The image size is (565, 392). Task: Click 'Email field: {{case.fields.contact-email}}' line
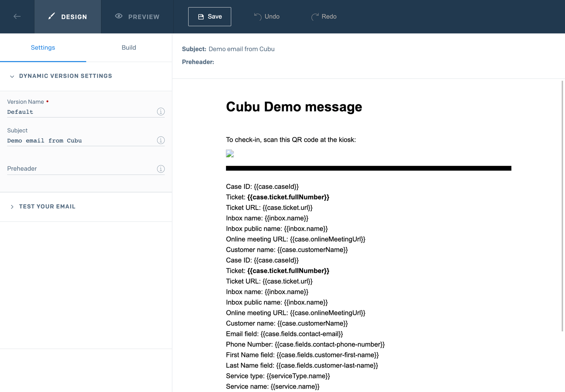pyautogui.click(x=284, y=334)
